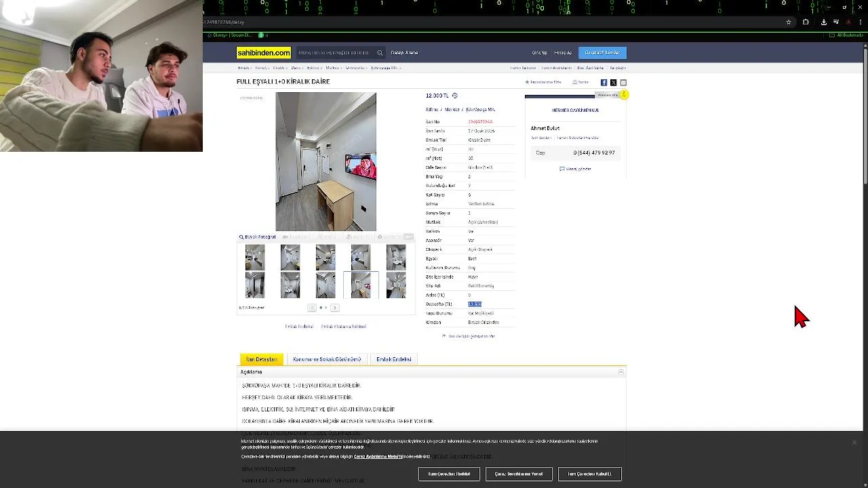868x488 pixels.
Task: Click Edirne in the location line
Action: pyautogui.click(x=432, y=110)
